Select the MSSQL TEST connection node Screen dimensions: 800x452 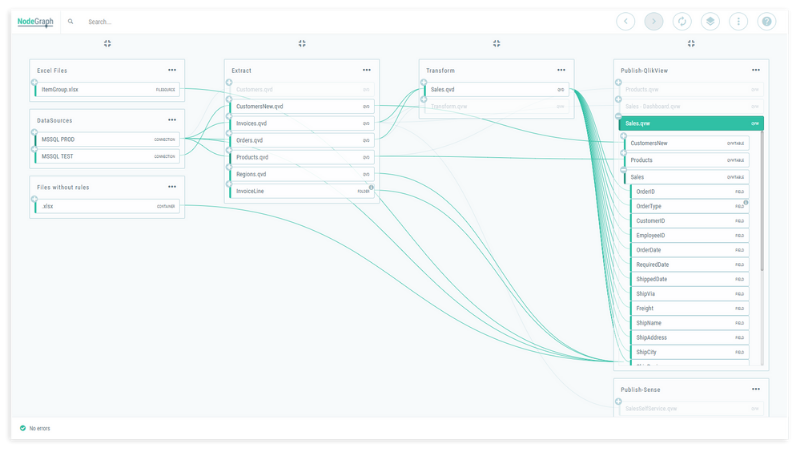[107, 157]
